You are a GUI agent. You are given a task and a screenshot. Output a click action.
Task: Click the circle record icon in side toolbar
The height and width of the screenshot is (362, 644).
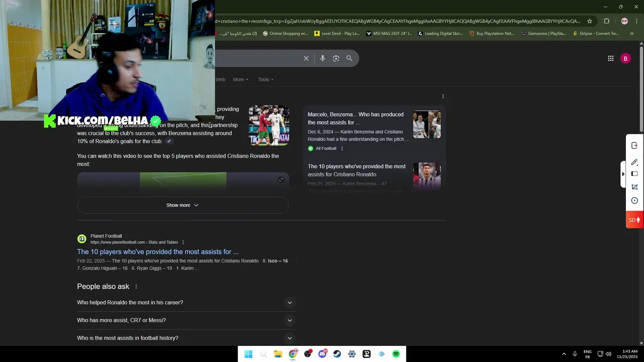pyautogui.click(x=634, y=201)
